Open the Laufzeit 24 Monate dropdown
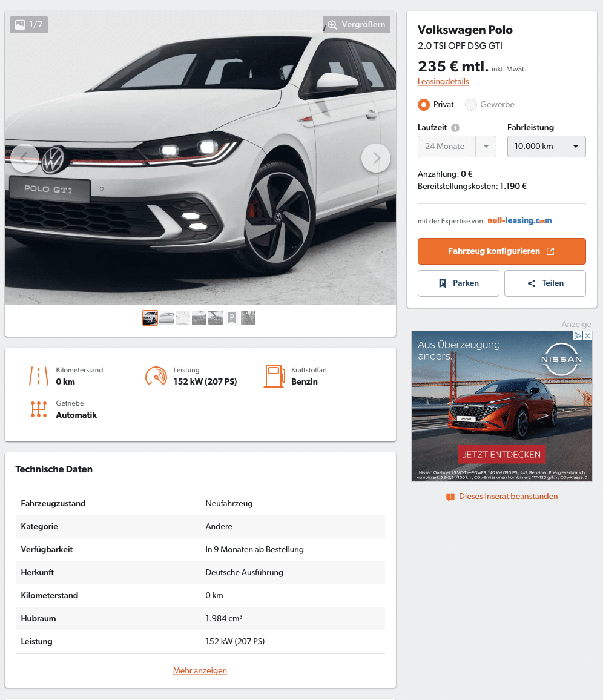Viewport: 603px width, 700px height. [456, 147]
